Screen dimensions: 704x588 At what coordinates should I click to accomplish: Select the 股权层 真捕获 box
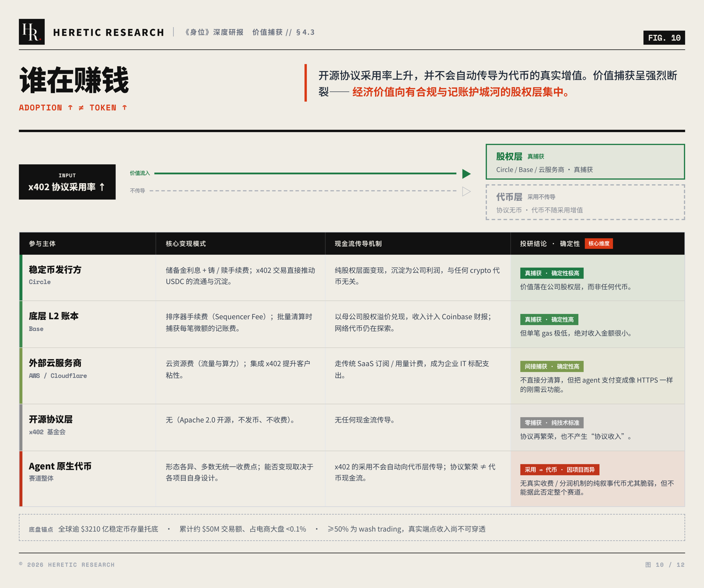click(585, 162)
